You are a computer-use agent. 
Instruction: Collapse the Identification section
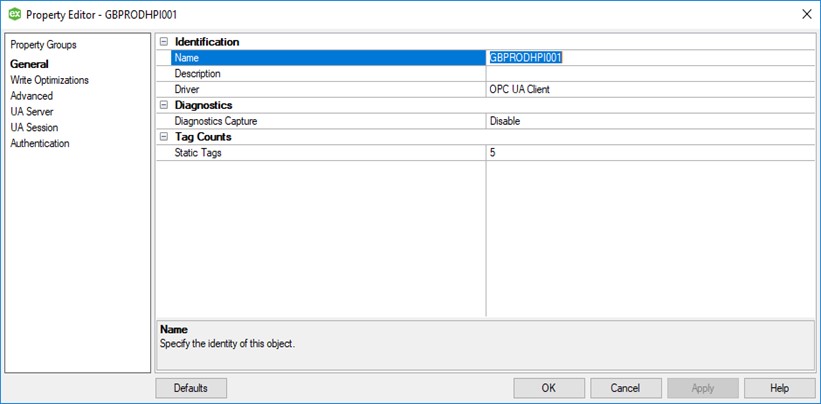[x=163, y=42]
